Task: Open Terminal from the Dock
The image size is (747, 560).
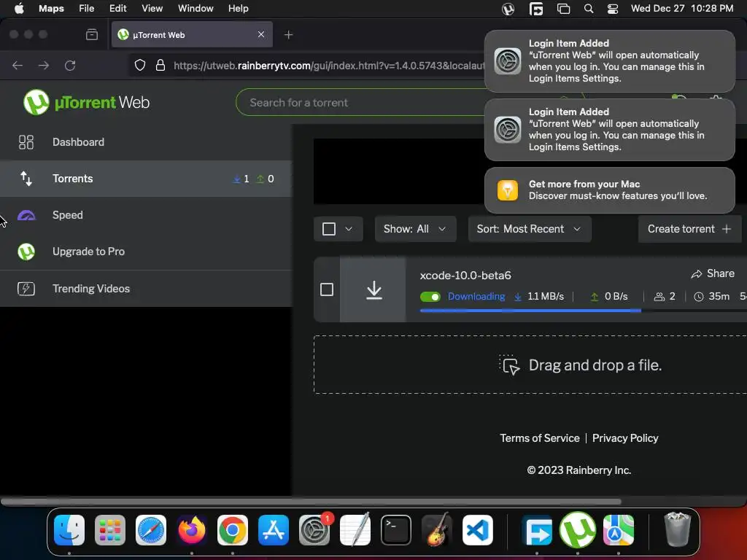Action: 396,530
